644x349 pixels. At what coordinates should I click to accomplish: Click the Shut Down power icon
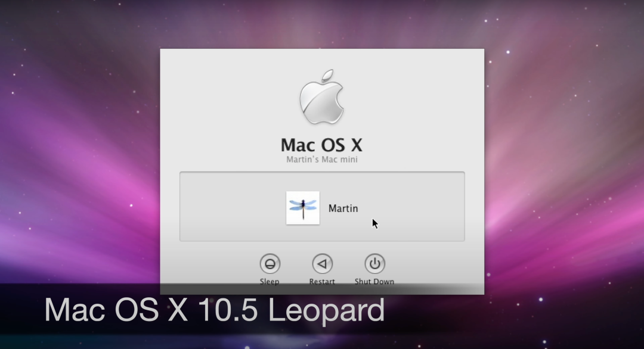374,264
